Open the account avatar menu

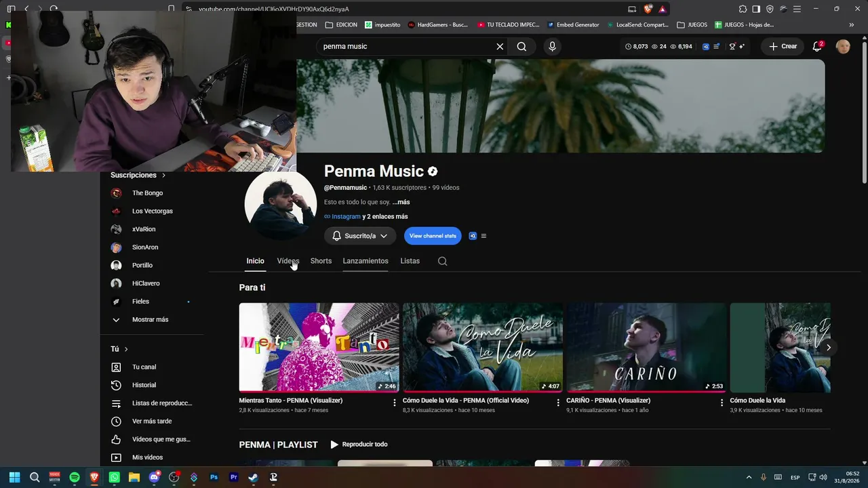point(843,46)
